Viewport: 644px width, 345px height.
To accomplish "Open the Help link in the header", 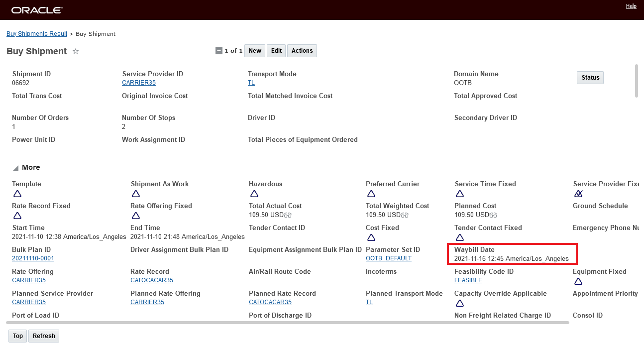I will coord(631,6).
